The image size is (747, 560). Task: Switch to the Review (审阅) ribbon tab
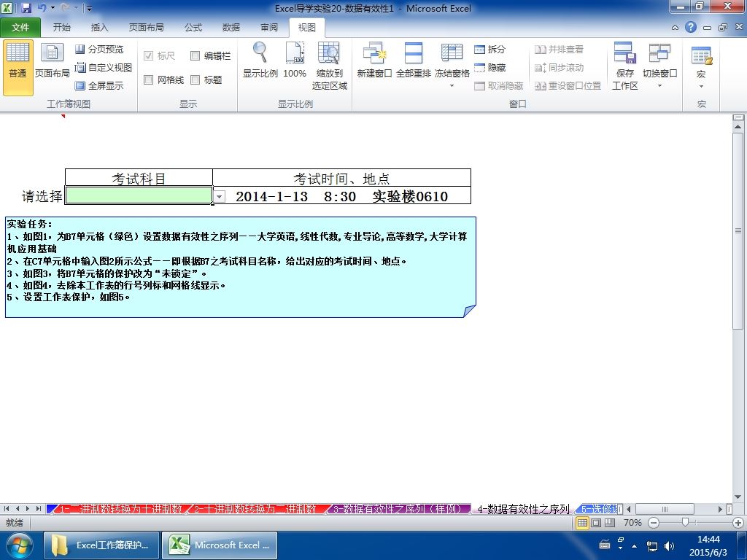269,28
